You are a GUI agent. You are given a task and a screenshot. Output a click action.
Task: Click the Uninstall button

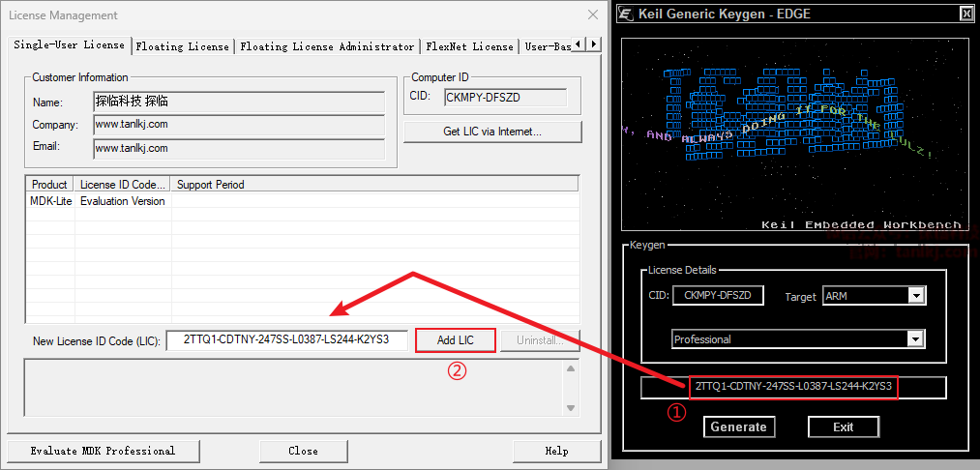pos(540,340)
